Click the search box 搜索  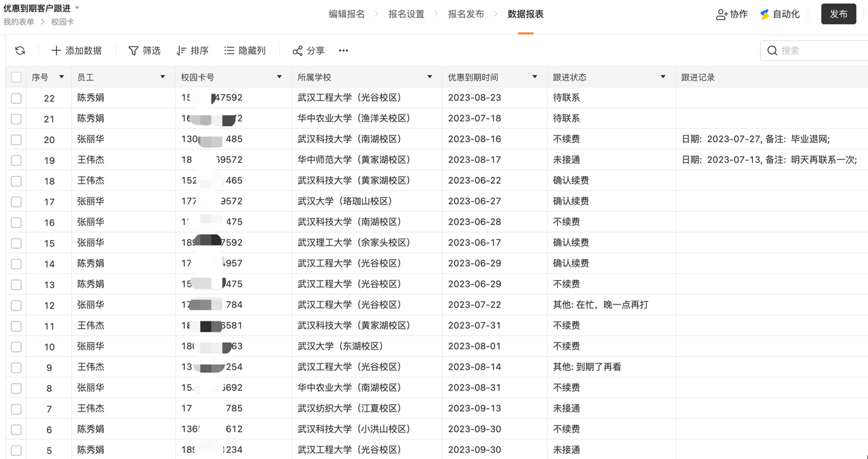(x=814, y=50)
